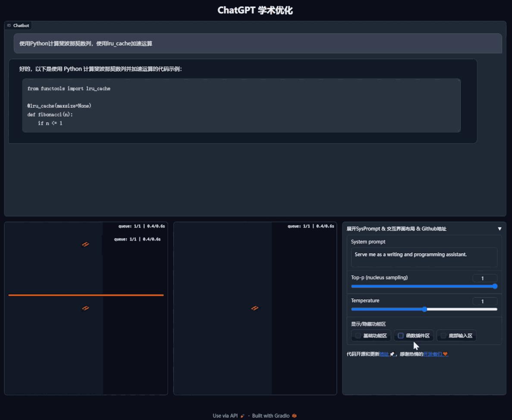This screenshot has height=420, width=512.
Task: Check the 底部输入区 checkbox
Action: 443,335
